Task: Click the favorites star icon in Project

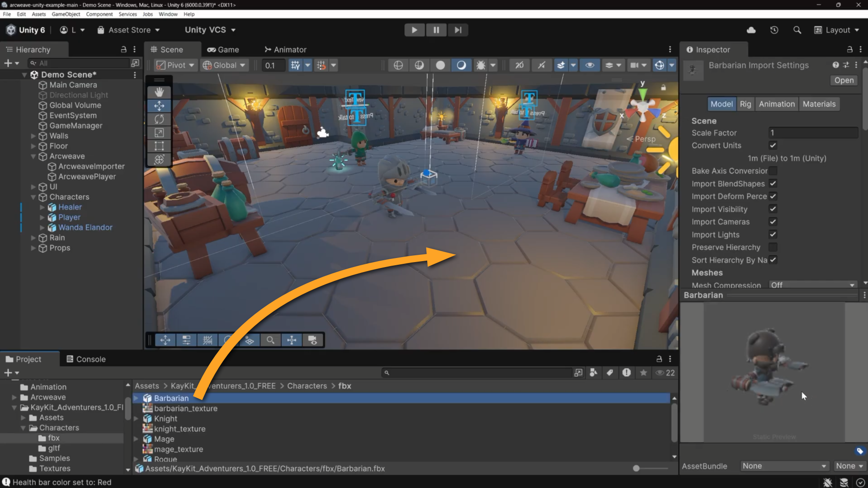Action: coord(643,372)
